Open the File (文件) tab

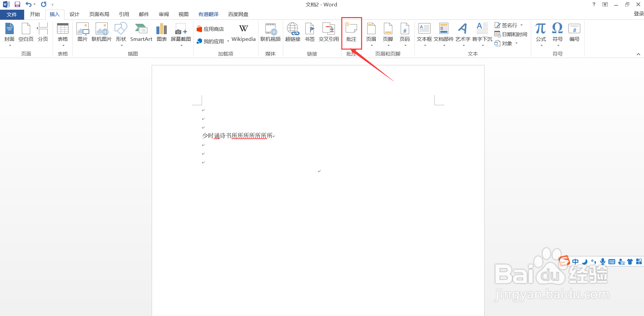pos(12,14)
